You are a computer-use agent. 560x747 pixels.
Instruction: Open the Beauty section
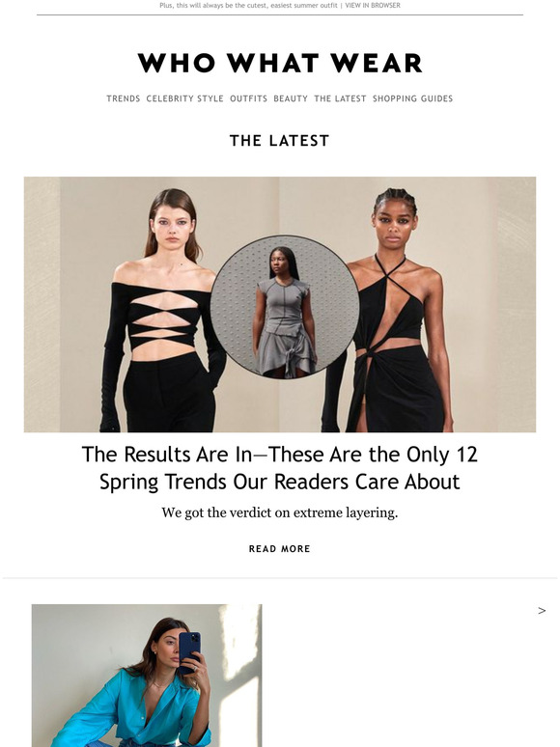click(291, 98)
